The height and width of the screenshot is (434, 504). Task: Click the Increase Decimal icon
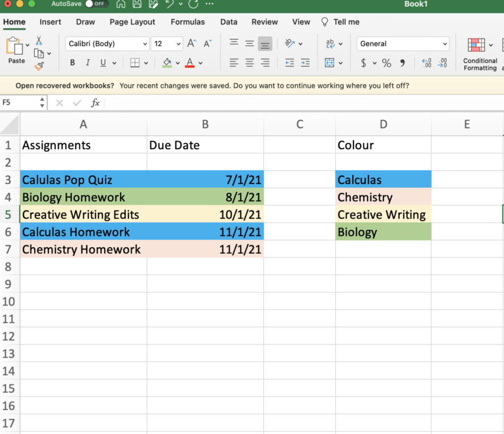pyautogui.click(x=426, y=63)
